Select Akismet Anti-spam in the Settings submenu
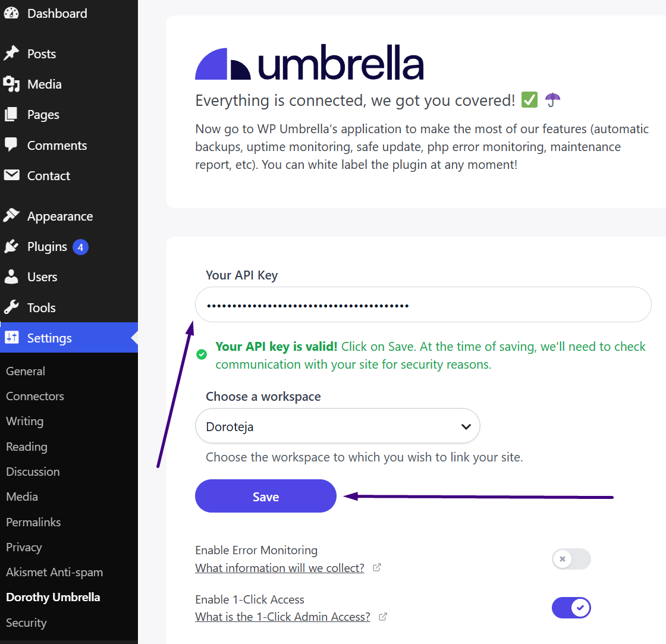Screen dimensions: 666x644 54,572
